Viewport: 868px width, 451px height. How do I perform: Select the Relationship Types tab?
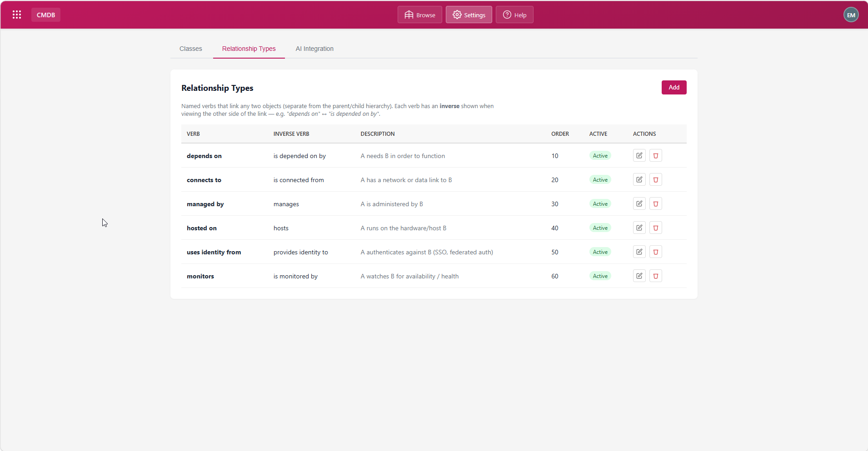coord(249,49)
